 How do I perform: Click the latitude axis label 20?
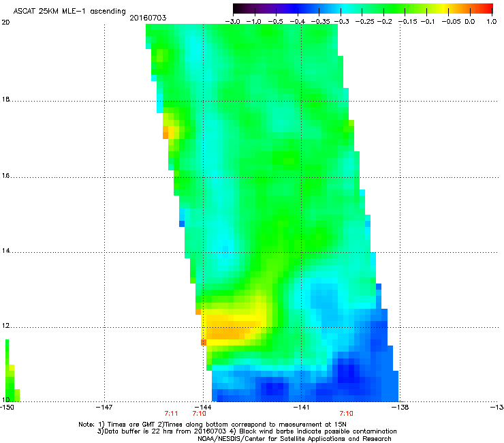coord(5,22)
